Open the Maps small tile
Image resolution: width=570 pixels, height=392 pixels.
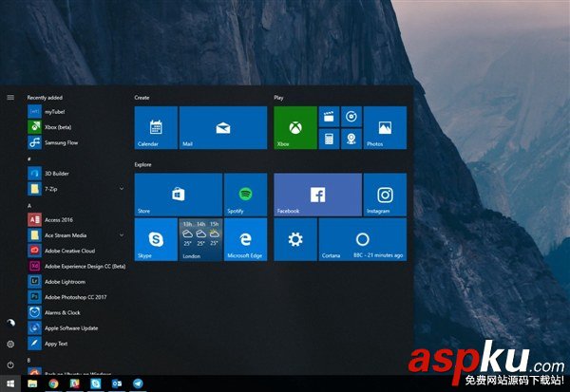(351, 139)
